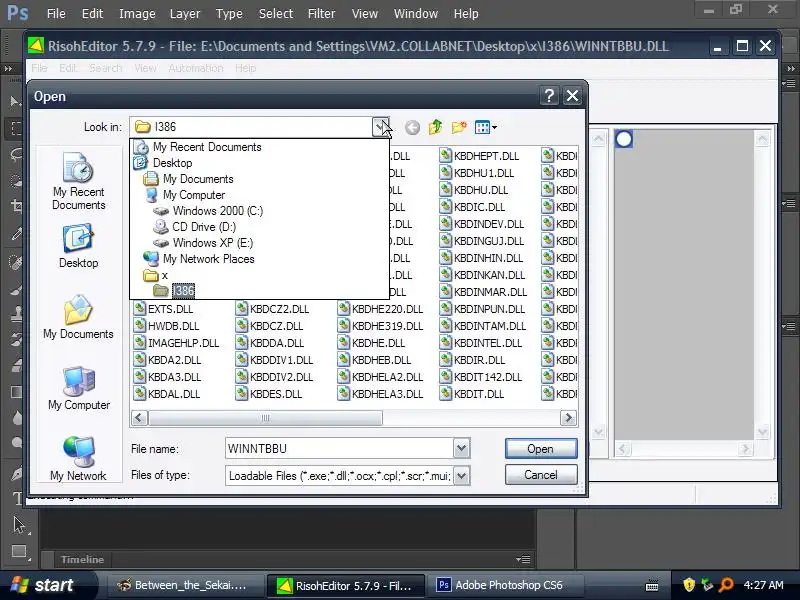Viewport: 800px width, 600px height.
Task: Select the Photoshop Path Selection tool
Action: pyautogui.click(x=19, y=525)
